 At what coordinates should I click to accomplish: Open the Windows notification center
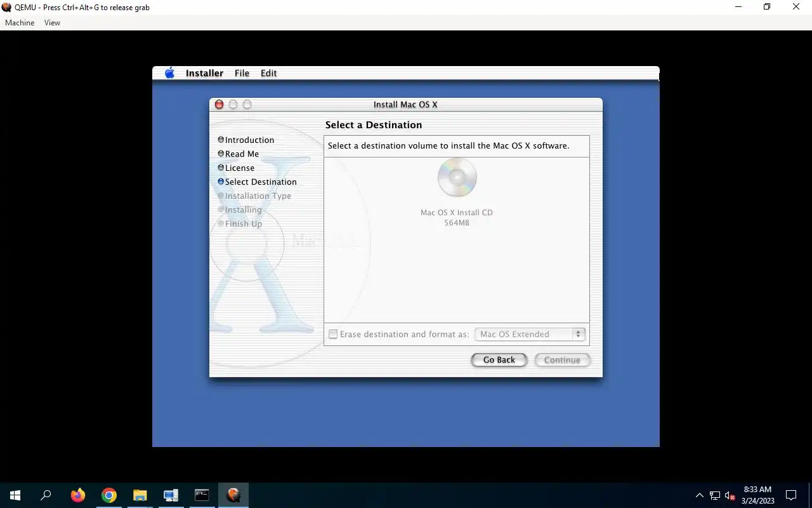[x=791, y=495]
